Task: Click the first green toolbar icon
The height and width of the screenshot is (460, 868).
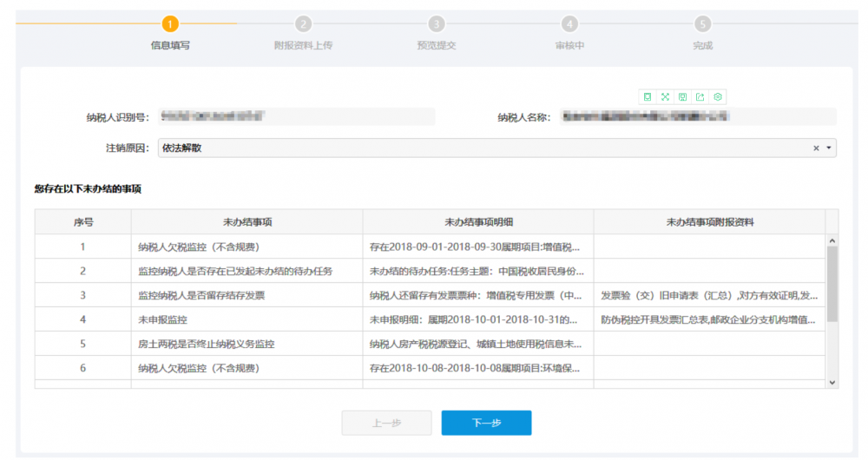Action: coord(647,97)
